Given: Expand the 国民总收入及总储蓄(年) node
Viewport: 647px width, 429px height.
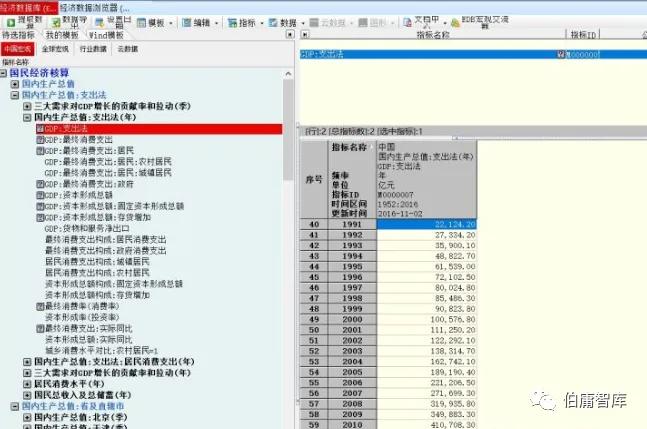Looking at the screenshot, I should click(27, 395).
